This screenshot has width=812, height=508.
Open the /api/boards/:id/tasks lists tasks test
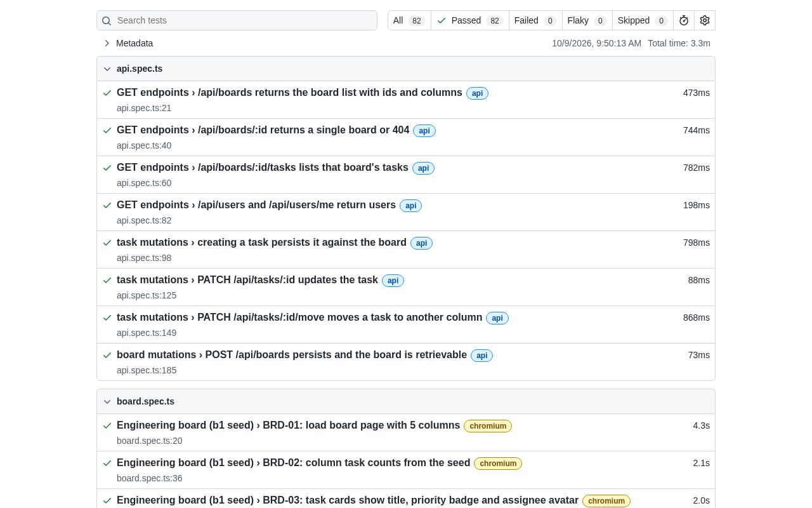pyautogui.click(x=263, y=168)
